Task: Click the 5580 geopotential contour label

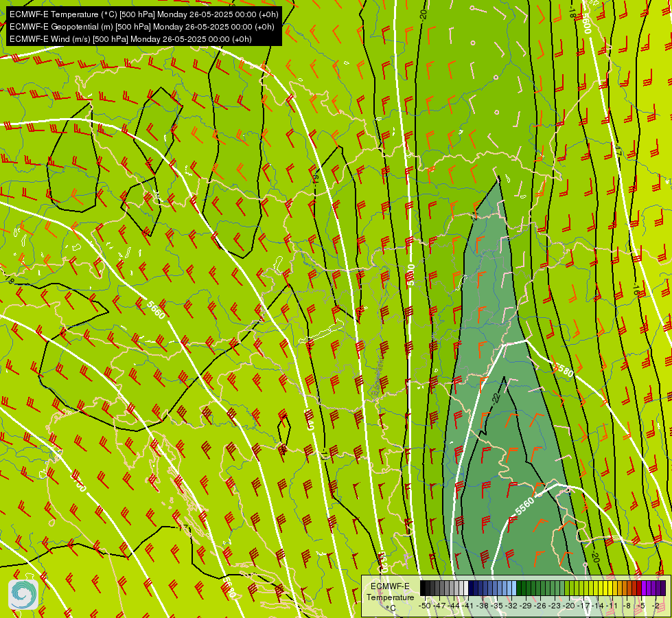Action: coord(563,369)
